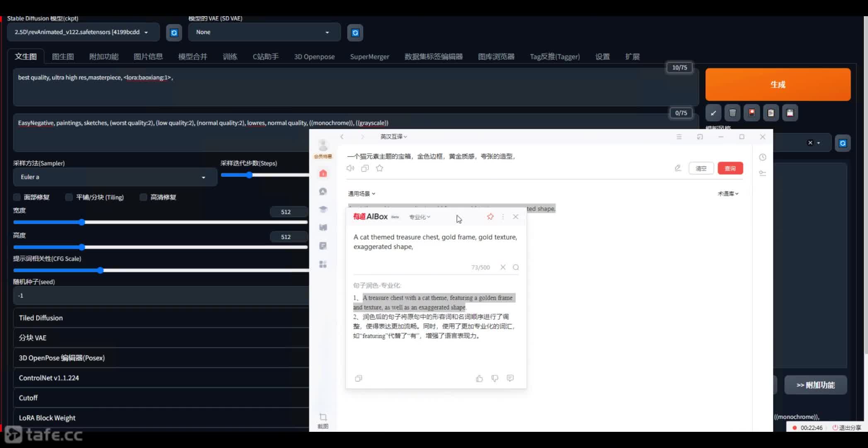The height and width of the screenshot is (448, 868).
Task: Open the Youdao hamburger menu
Action: pyautogui.click(x=679, y=136)
